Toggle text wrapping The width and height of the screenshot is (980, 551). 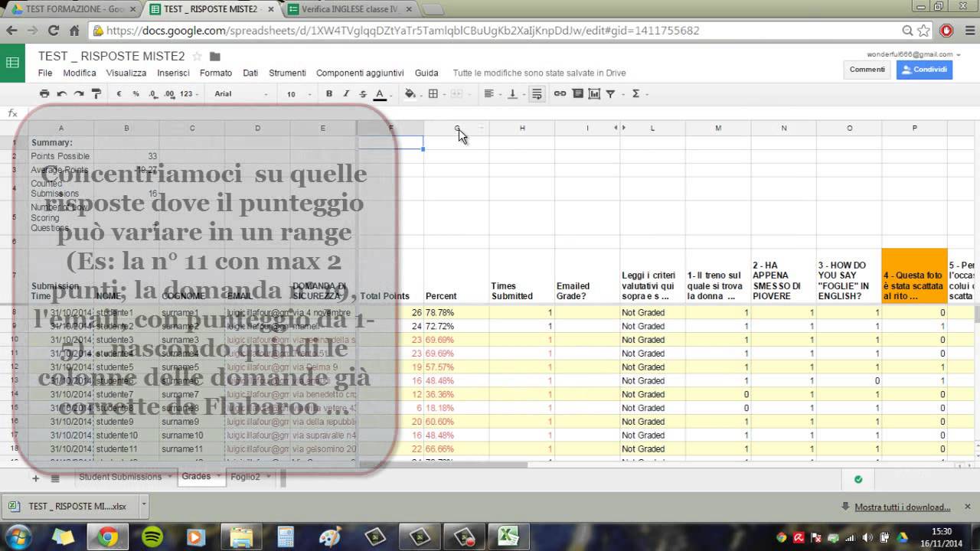tap(537, 93)
